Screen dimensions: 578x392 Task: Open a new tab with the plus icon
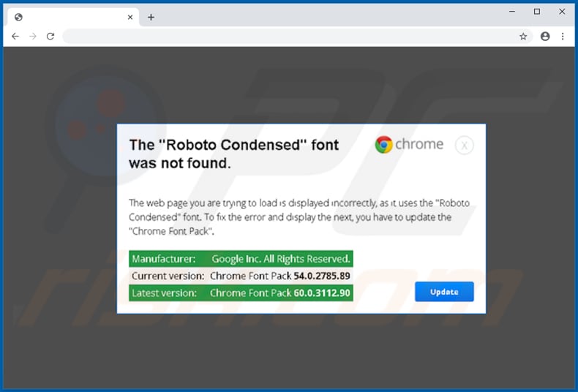pyautogui.click(x=151, y=17)
